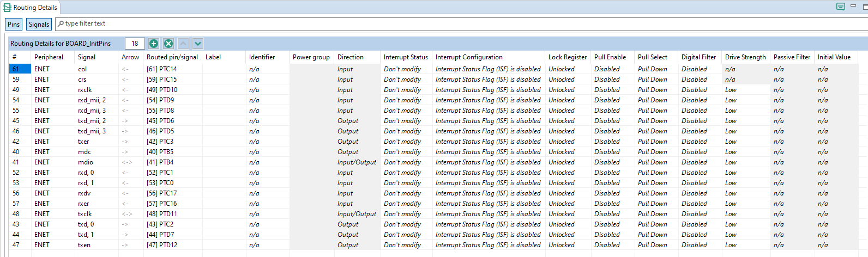Minimize the Routing Details view
The width and height of the screenshot is (868, 257).
click(x=853, y=5)
